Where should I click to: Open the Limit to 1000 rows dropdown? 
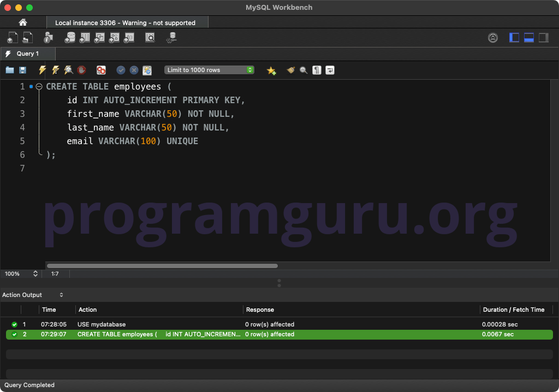click(209, 70)
